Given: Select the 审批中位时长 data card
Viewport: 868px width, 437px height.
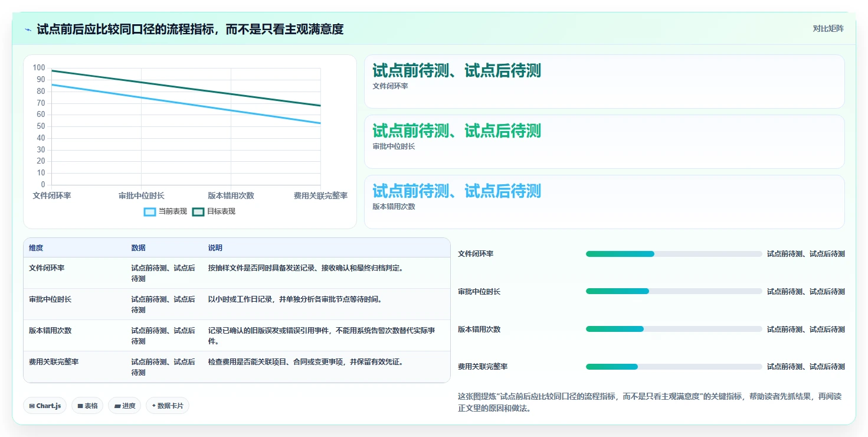Looking at the screenshot, I should 604,142.
